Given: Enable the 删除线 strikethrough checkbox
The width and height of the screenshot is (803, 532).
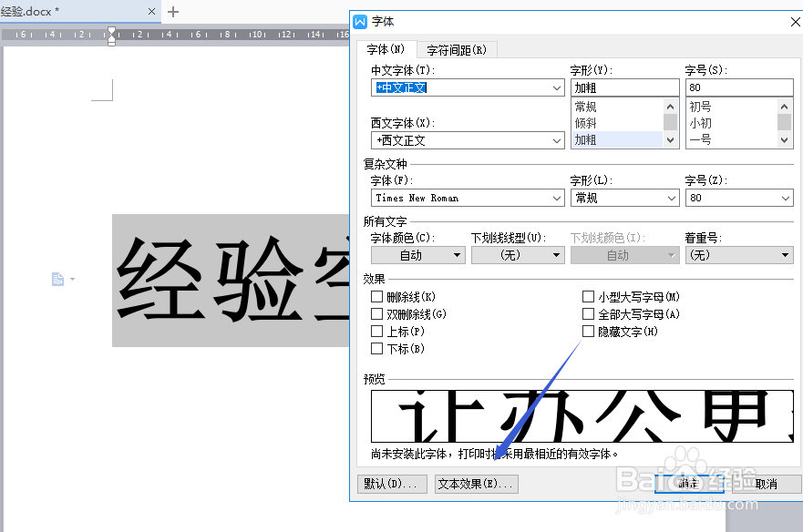Looking at the screenshot, I should click(x=377, y=296).
